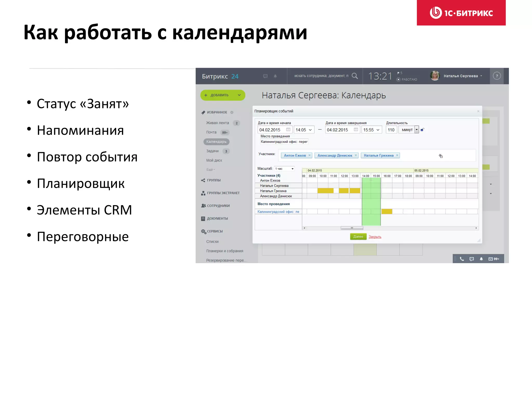Click the timeline horizontal scrollbar thumb

[352, 228]
